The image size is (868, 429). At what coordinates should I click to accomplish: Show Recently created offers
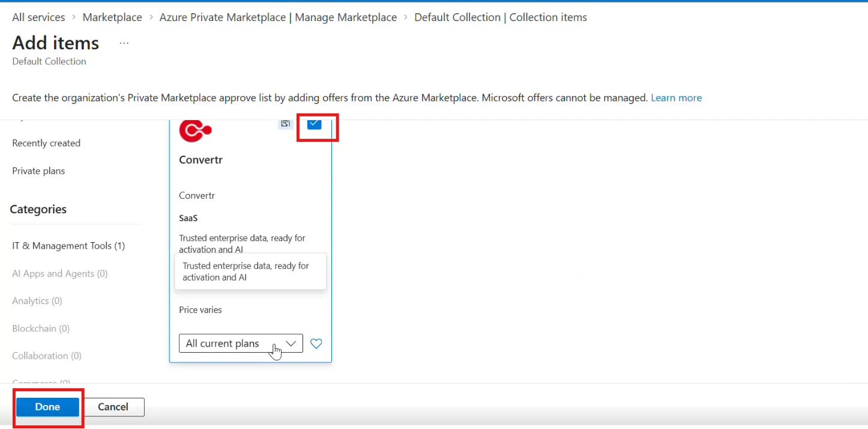pyautogui.click(x=46, y=143)
